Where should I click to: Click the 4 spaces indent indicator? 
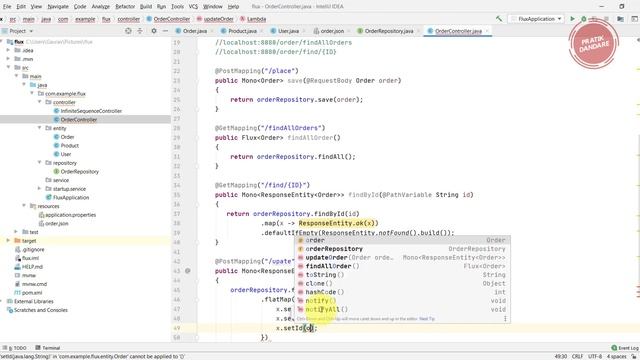click(616, 357)
